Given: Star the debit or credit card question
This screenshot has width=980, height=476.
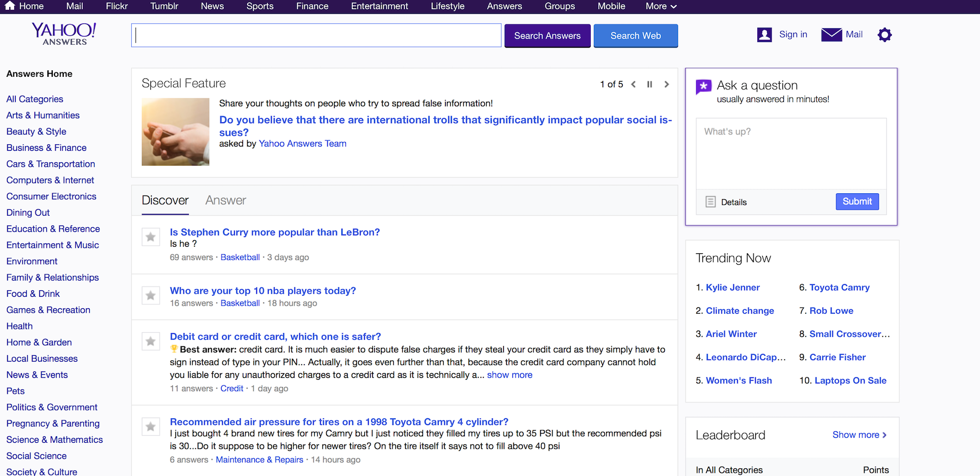Looking at the screenshot, I should (151, 341).
